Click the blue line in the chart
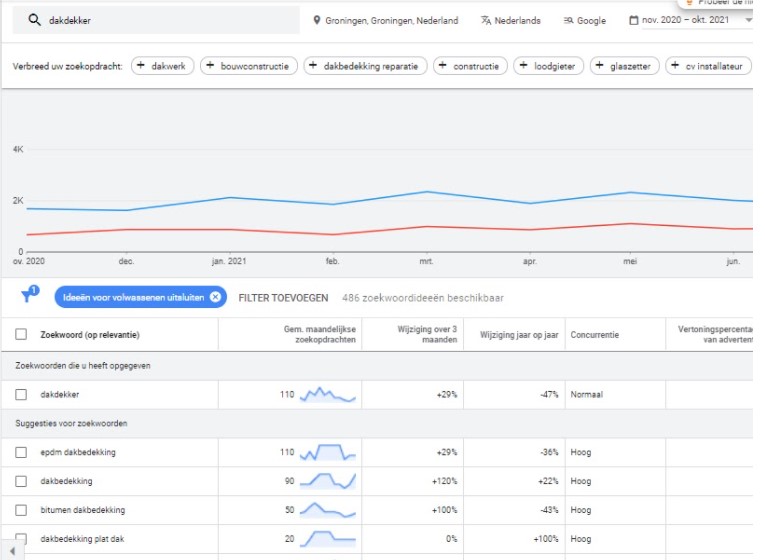 pos(427,192)
